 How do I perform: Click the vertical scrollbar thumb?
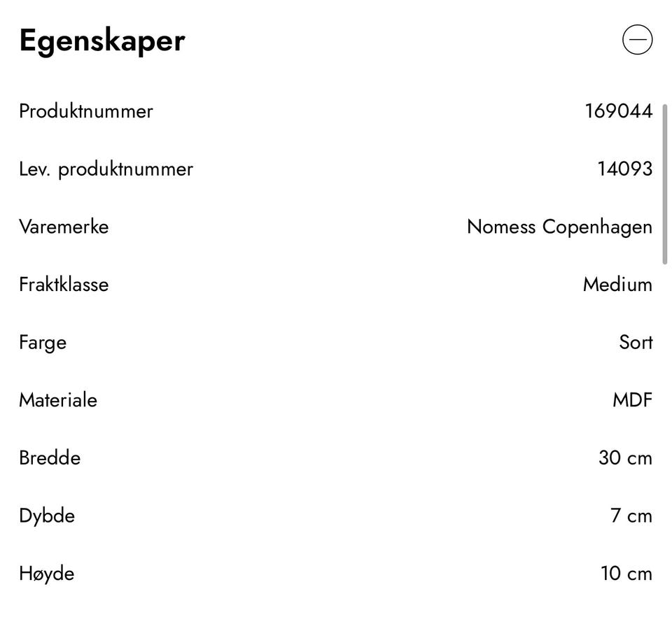coord(665,184)
